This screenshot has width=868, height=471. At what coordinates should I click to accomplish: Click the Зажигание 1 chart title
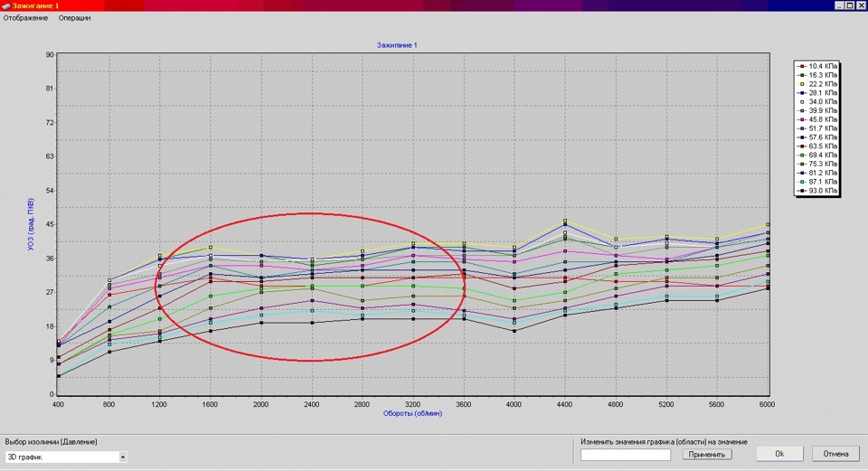(x=397, y=45)
